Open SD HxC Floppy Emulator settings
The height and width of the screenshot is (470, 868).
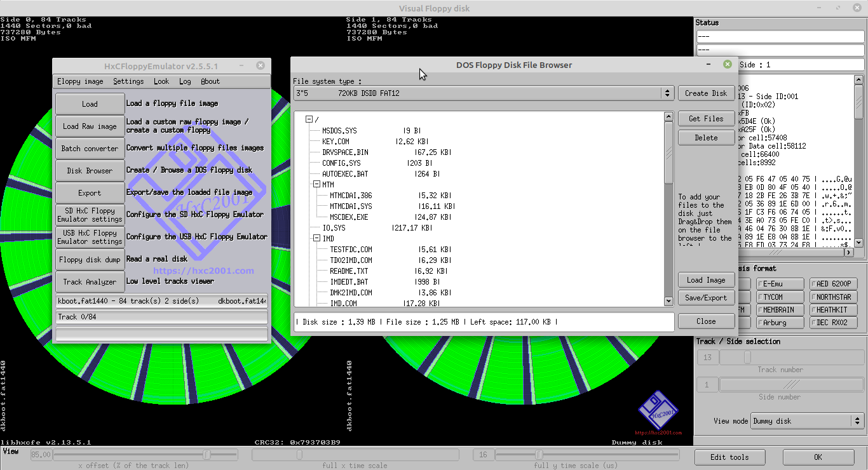point(90,215)
